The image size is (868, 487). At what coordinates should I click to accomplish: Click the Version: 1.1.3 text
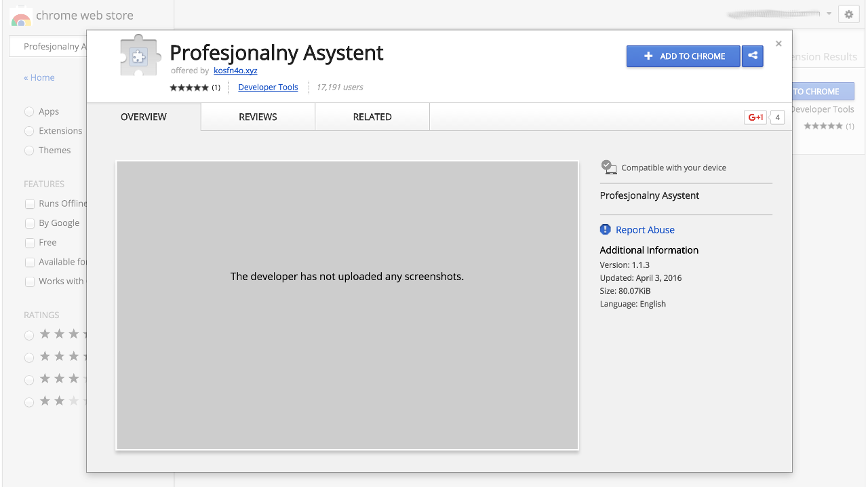[x=625, y=265]
